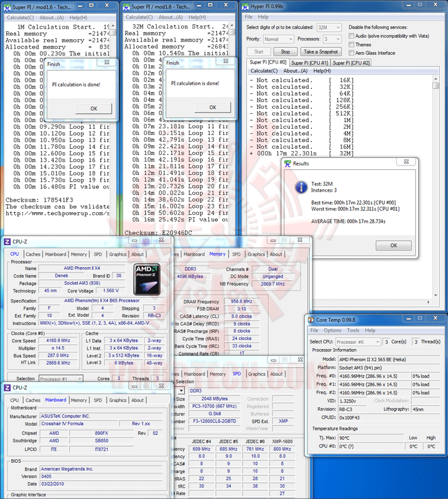Open the Priority Normal dropdown

click(x=278, y=39)
